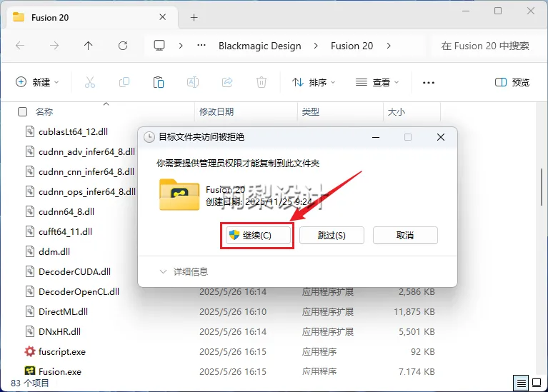Open a new tab with plus button
Screen dimensions: 548x392
tap(194, 17)
